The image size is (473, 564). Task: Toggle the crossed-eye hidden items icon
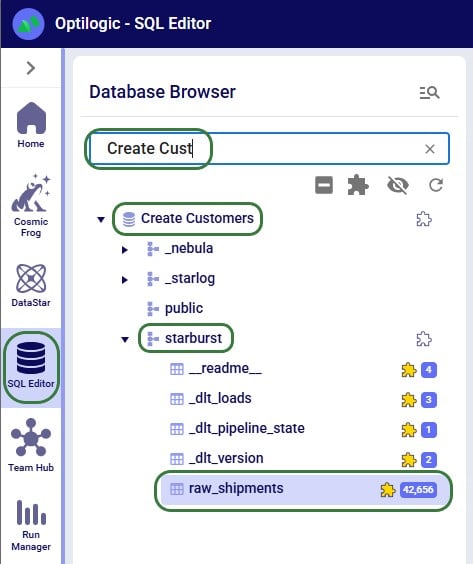coord(397,185)
